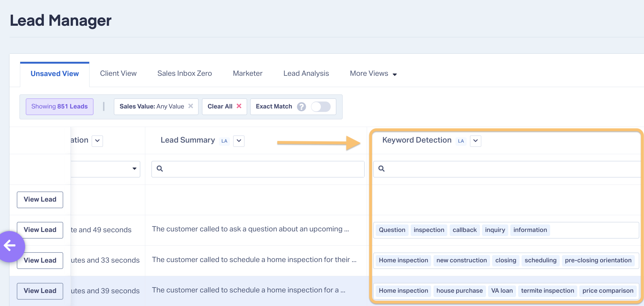Open the Keyword Detection column options dropdown

(475, 141)
